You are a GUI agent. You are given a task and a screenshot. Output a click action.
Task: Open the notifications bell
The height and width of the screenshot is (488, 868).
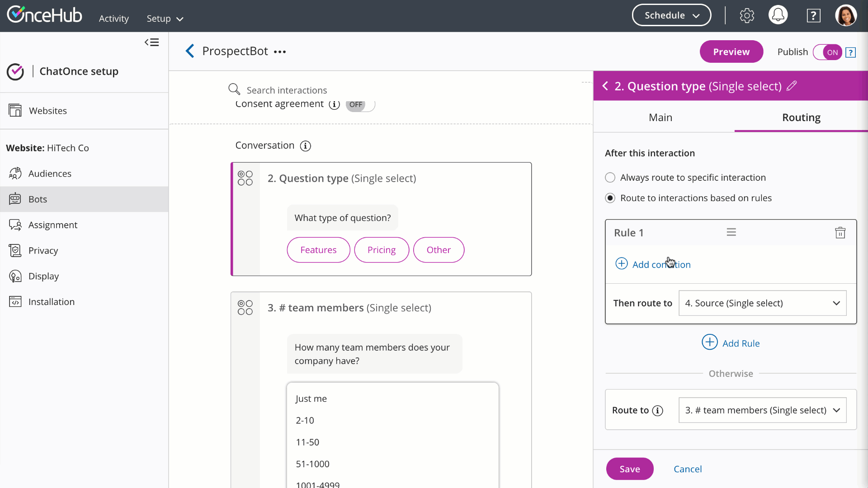coord(778,15)
